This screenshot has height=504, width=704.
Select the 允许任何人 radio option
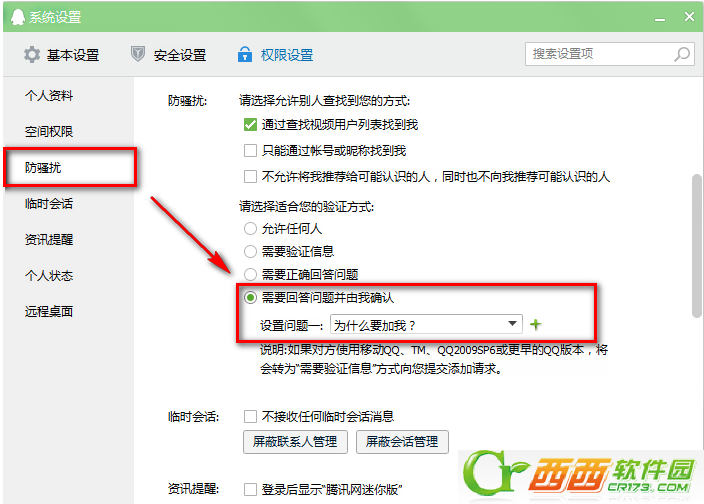click(250, 229)
